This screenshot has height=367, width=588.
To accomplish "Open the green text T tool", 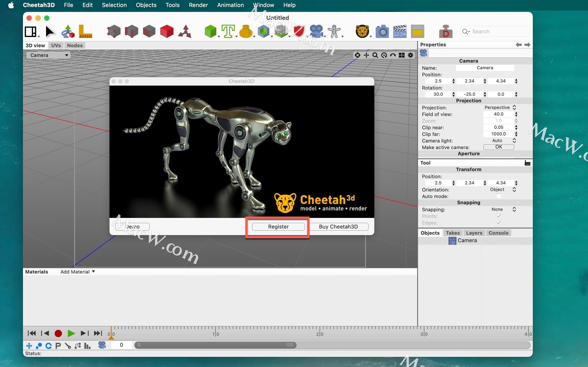I will point(228,32).
